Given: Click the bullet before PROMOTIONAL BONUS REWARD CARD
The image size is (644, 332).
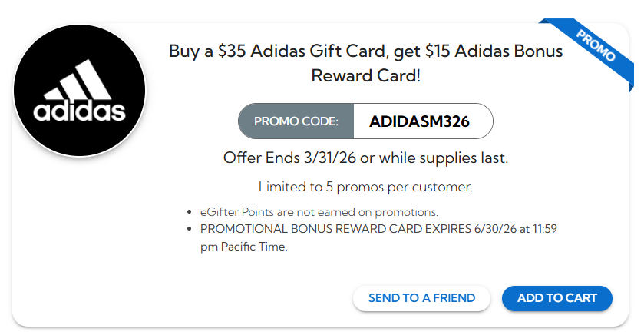Looking at the screenshot, I should 189,230.
